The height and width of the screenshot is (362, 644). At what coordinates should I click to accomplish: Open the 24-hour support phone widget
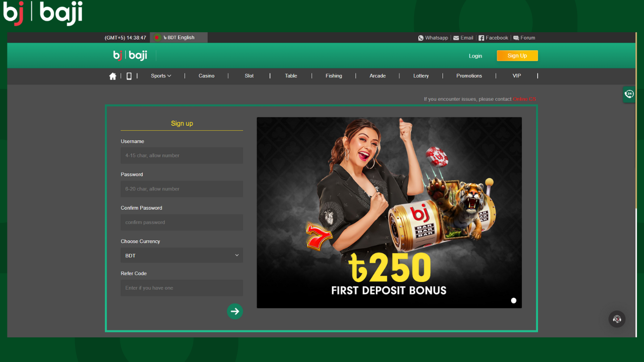pos(629,94)
